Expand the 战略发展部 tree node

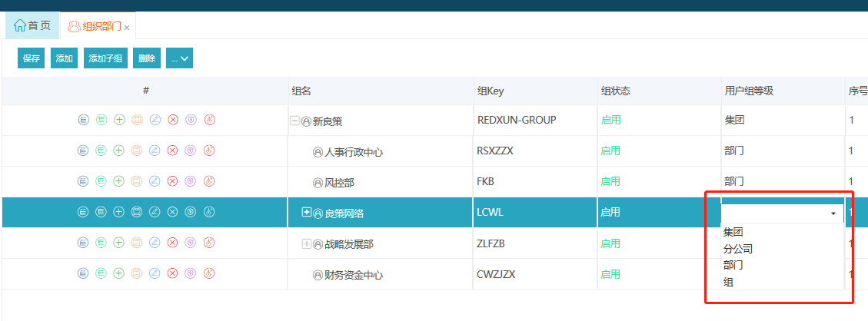tap(306, 243)
